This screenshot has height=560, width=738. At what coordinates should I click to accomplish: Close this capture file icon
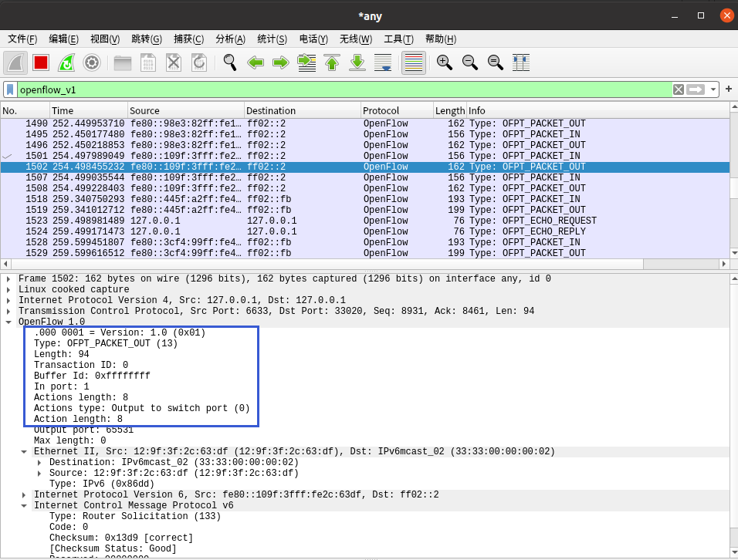tap(174, 62)
